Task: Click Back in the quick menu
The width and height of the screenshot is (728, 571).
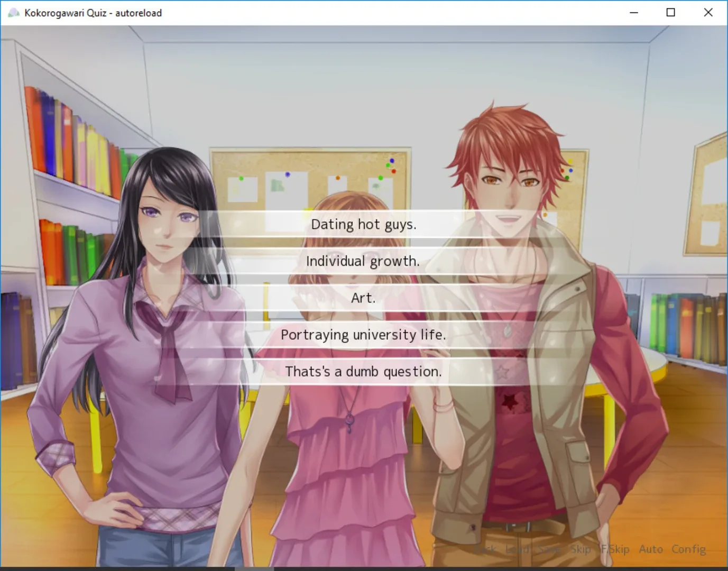Action: coord(484,549)
